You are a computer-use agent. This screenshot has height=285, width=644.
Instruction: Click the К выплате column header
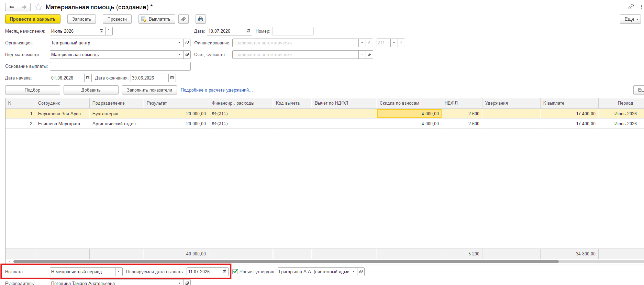tap(569, 103)
